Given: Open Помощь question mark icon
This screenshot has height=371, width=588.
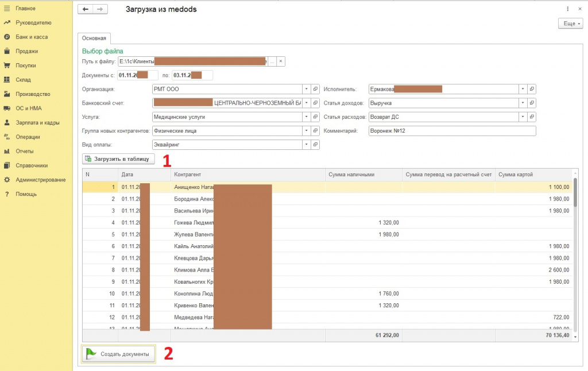Looking at the screenshot, I should click(x=7, y=194).
